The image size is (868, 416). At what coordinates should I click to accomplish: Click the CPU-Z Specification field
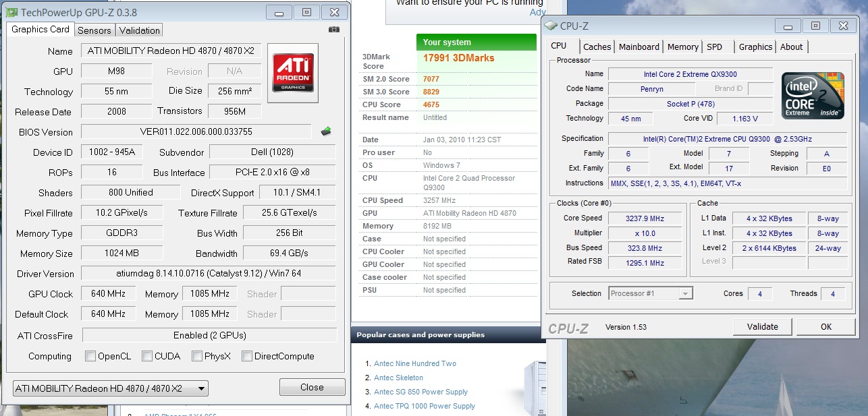[x=728, y=138]
